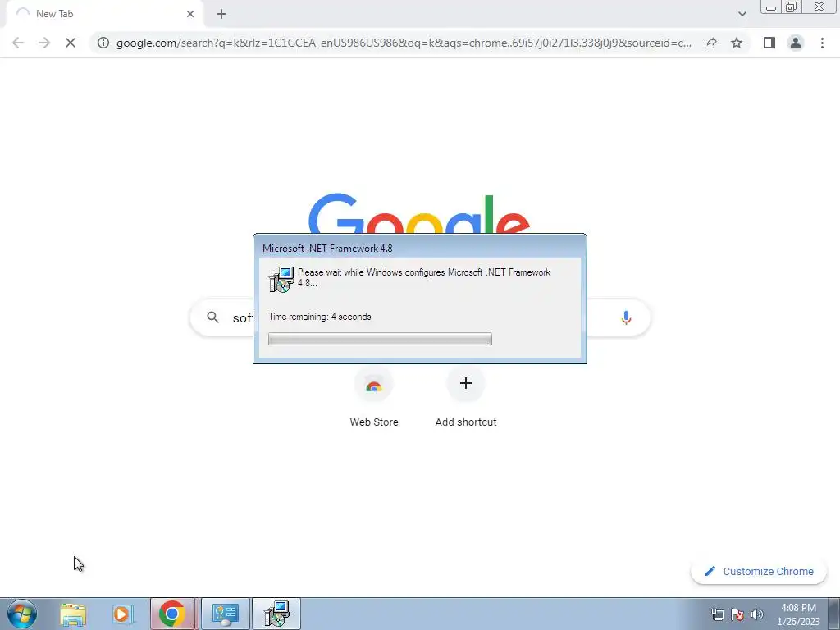Open Control Panel taskbar item
840x630 pixels.
coord(225,614)
